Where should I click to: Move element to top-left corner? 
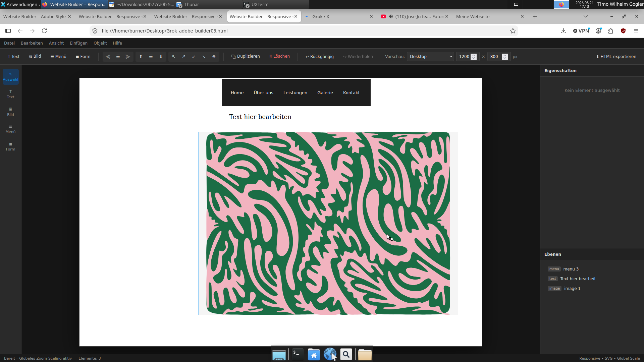(x=174, y=57)
